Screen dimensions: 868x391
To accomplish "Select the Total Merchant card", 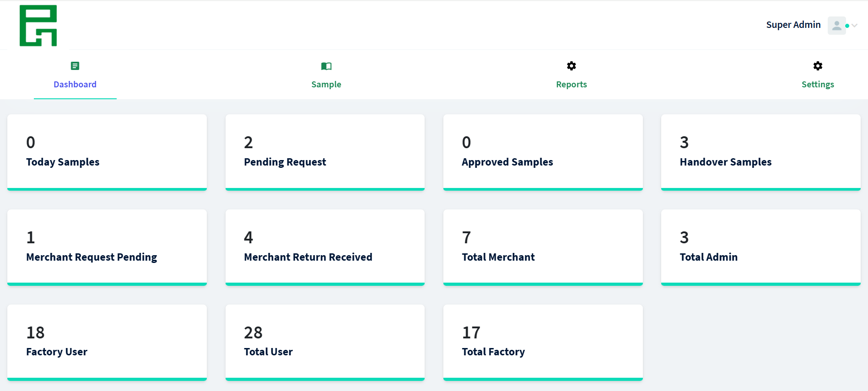I will pyautogui.click(x=543, y=247).
